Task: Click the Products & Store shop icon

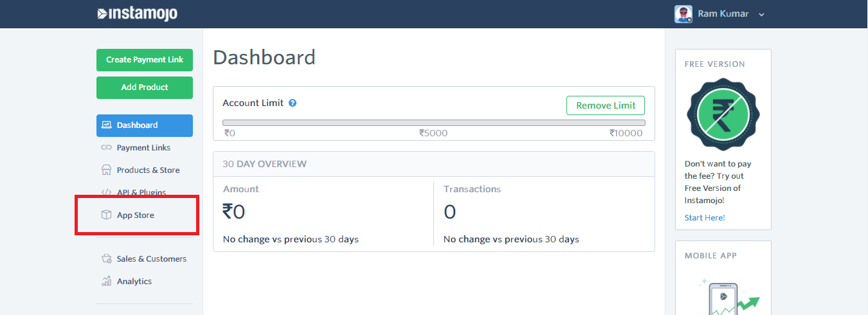Action: point(107,170)
